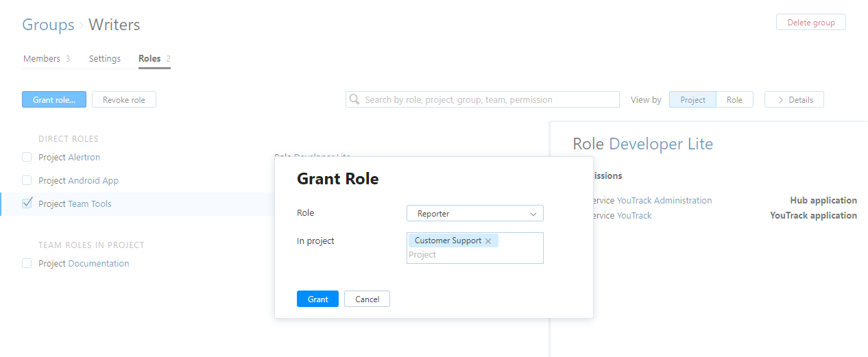Click the search magnifier icon

pyautogui.click(x=354, y=100)
